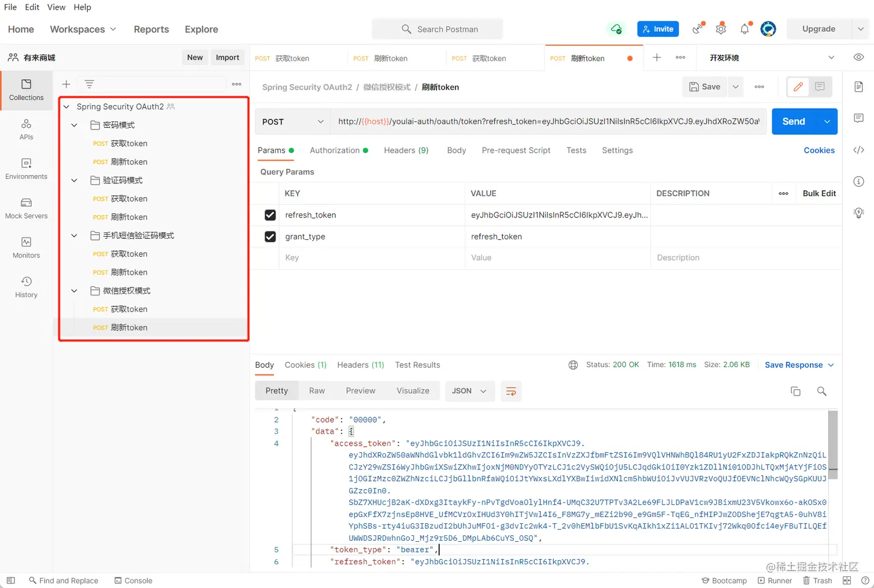Open the Help menu
Viewport: 874px width, 588px height.
click(x=82, y=7)
